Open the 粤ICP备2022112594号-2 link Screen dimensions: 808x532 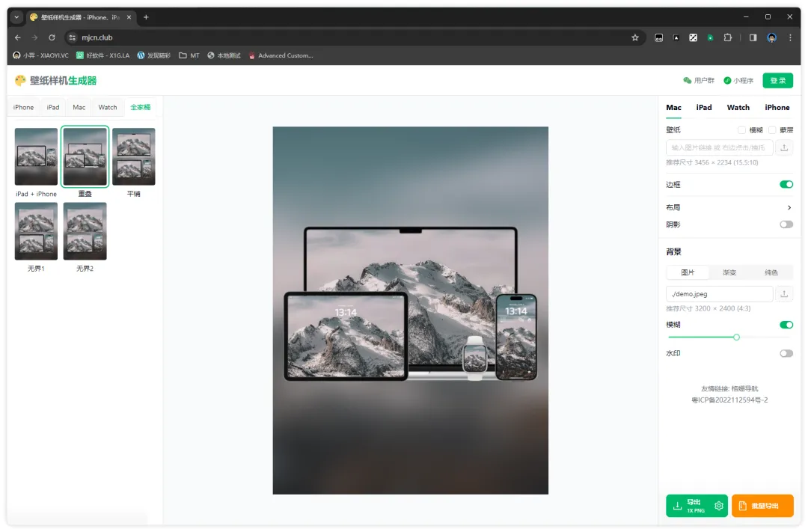[x=729, y=400]
